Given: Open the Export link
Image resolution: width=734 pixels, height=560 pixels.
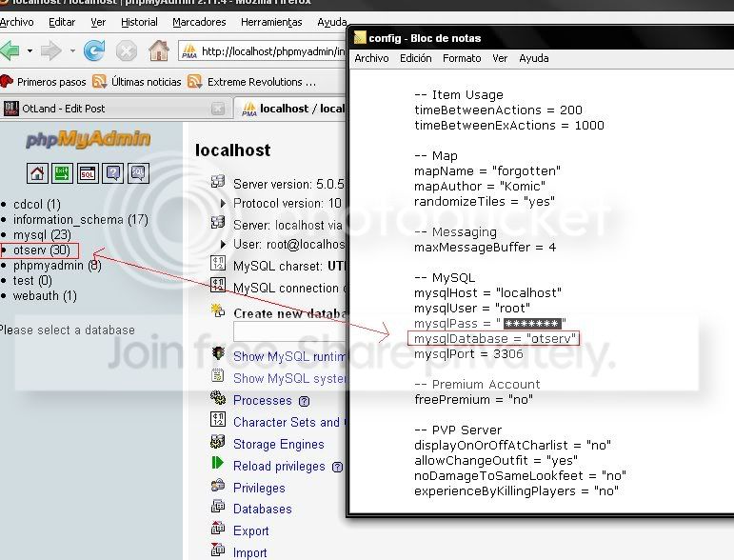Looking at the screenshot, I should click(251, 531).
